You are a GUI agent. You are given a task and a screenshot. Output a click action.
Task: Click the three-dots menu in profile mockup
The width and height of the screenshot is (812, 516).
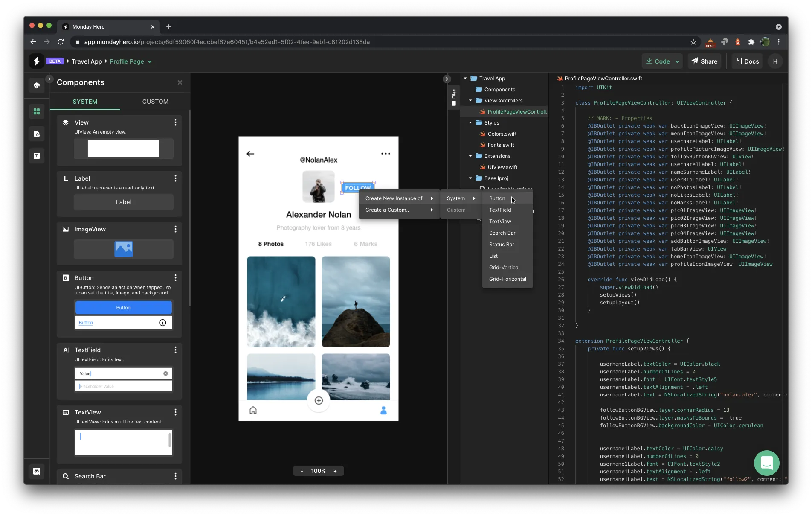pyautogui.click(x=386, y=154)
